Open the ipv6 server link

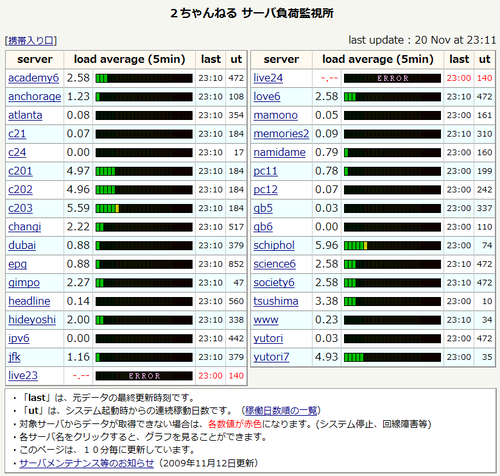pos(19,339)
